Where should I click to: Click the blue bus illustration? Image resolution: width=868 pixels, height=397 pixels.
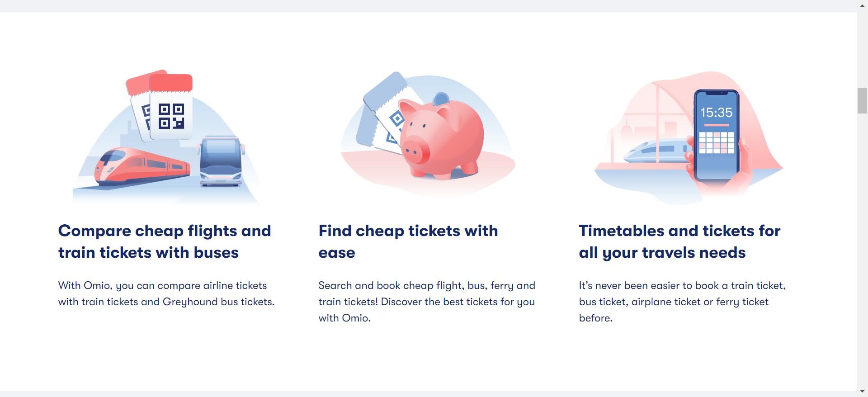221,161
